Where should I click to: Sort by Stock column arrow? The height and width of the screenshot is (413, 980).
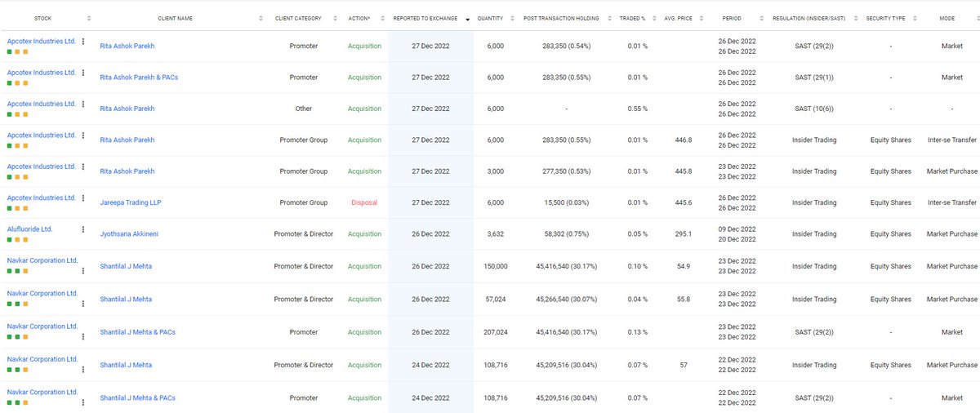coord(89,18)
